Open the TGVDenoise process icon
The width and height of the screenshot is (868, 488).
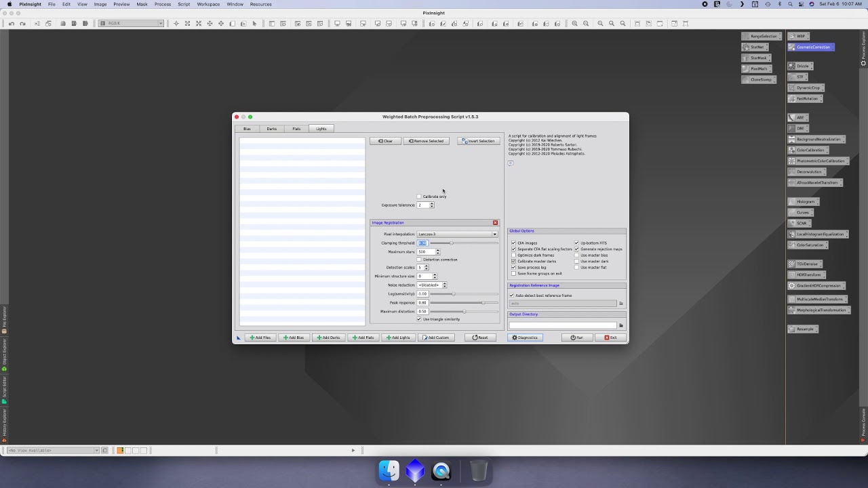tap(804, 264)
